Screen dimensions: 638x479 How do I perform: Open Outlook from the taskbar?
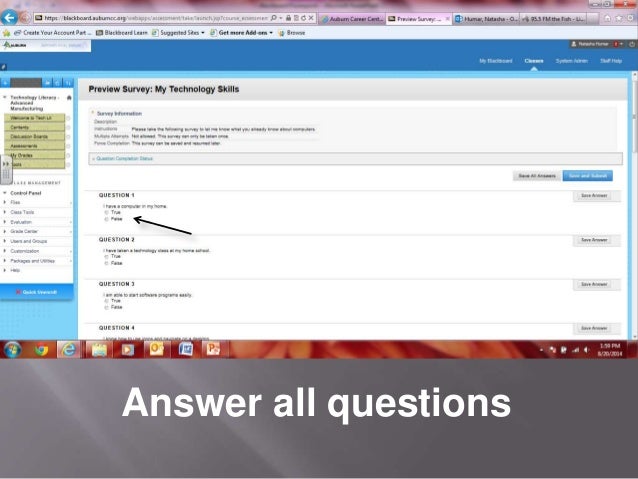[x=156, y=349]
